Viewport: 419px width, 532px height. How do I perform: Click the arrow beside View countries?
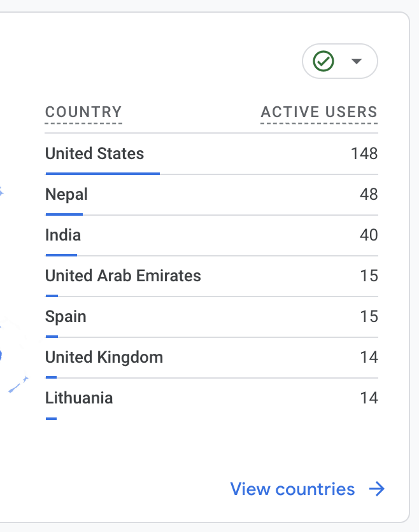point(378,489)
